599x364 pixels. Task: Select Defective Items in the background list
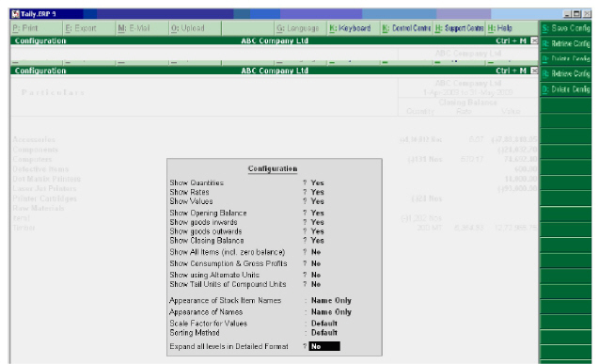[40, 168]
